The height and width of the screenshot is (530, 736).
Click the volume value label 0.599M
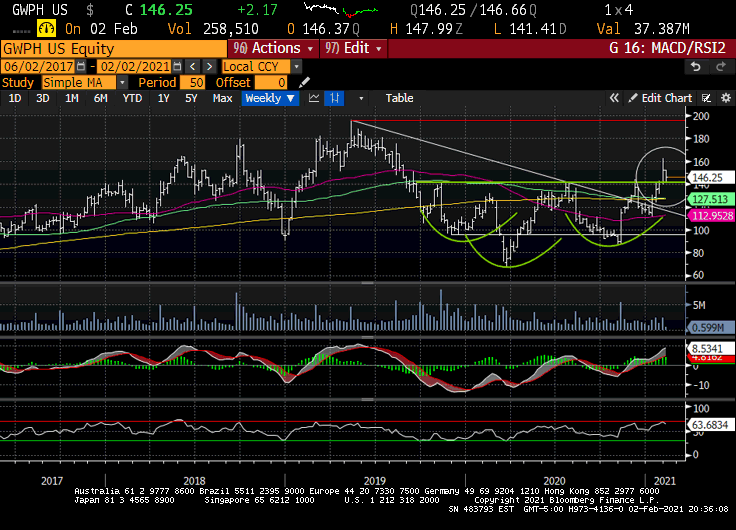click(x=710, y=328)
